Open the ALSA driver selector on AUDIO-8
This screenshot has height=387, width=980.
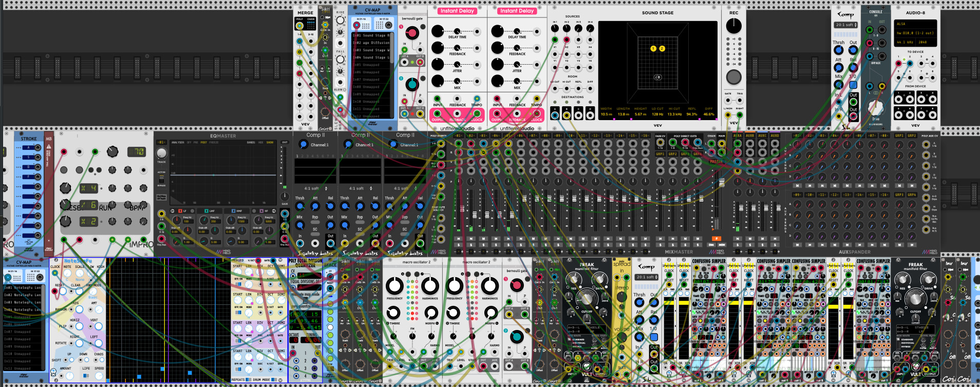coord(916,24)
